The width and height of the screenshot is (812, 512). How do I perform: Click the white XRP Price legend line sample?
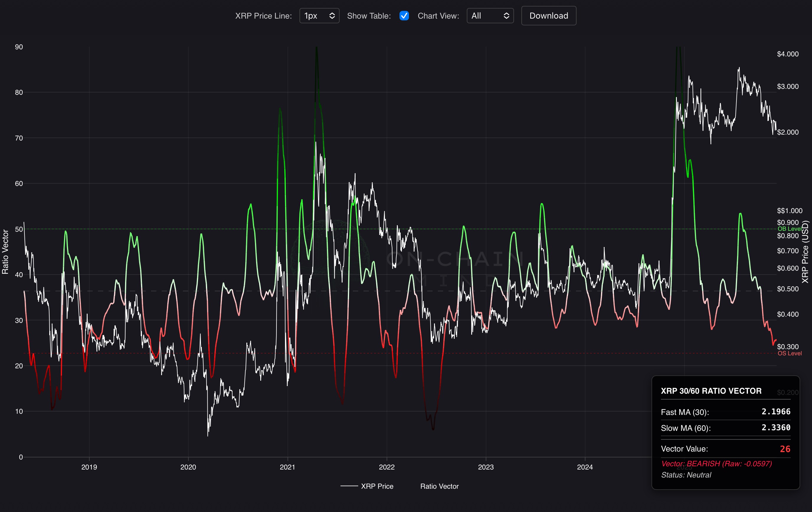(x=349, y=486)
